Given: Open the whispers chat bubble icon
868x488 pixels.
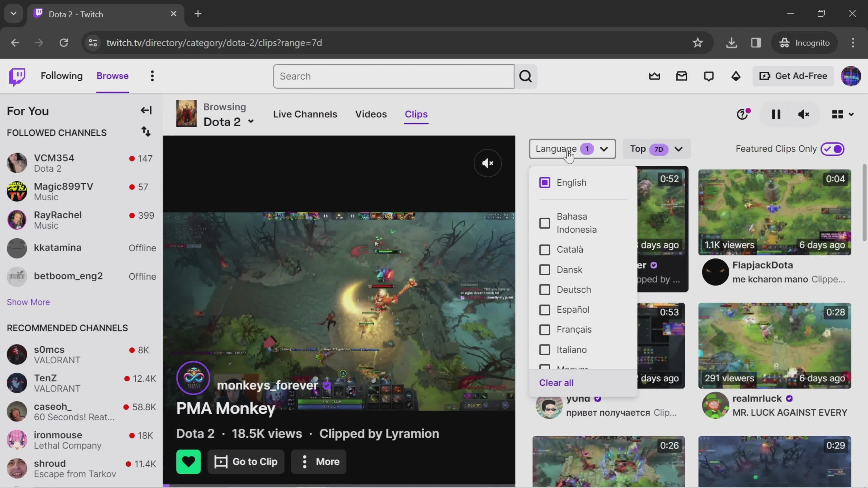Looking at the screenshot, I should pos(709,76).
